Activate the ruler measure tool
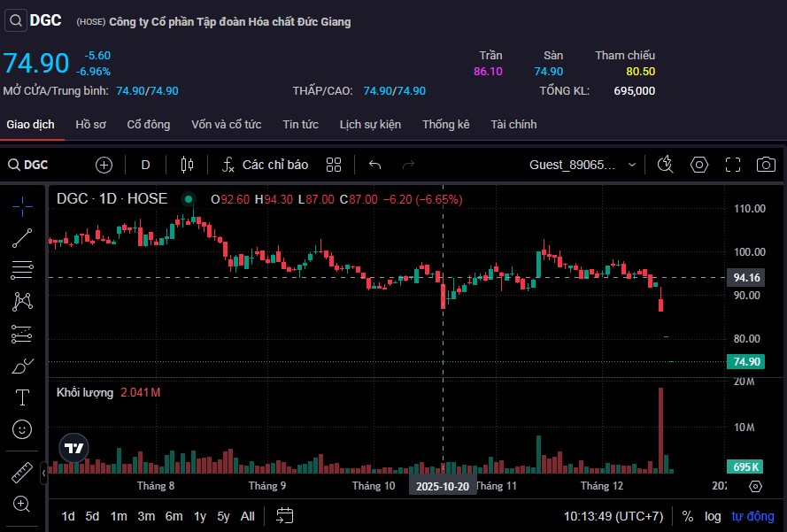 [22, 473]
